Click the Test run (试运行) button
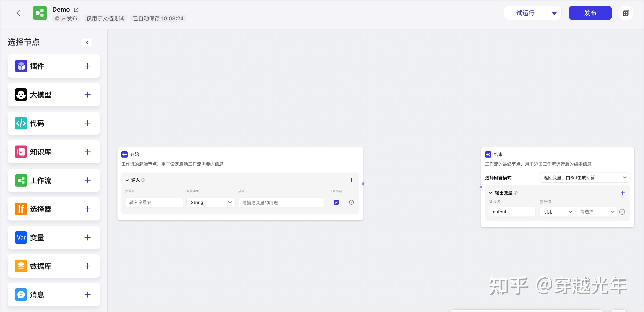 (x=525, y=13)
